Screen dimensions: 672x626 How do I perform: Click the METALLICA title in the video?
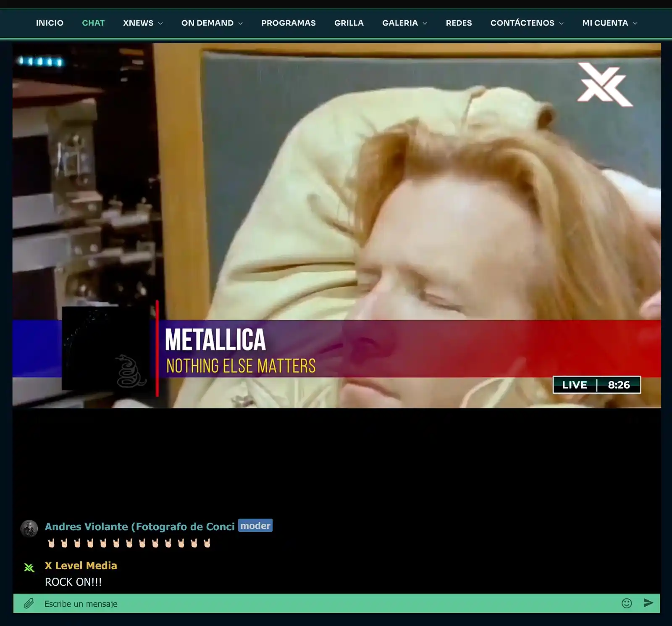coord(215,339)
